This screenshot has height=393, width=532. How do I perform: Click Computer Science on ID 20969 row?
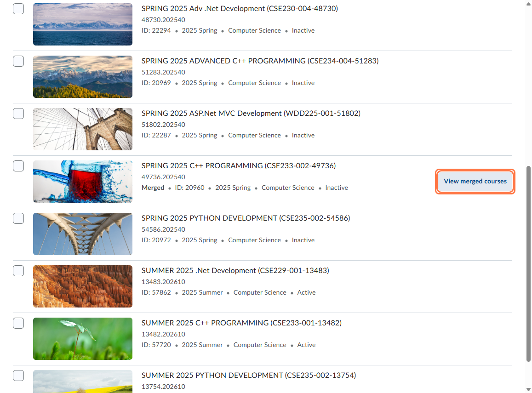[254, 83]
